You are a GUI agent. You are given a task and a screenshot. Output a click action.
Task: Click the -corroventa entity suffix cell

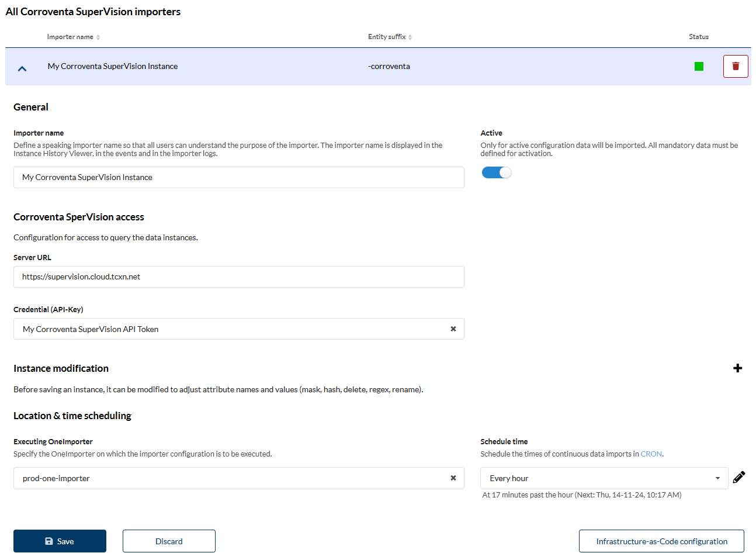pos(389,67)
